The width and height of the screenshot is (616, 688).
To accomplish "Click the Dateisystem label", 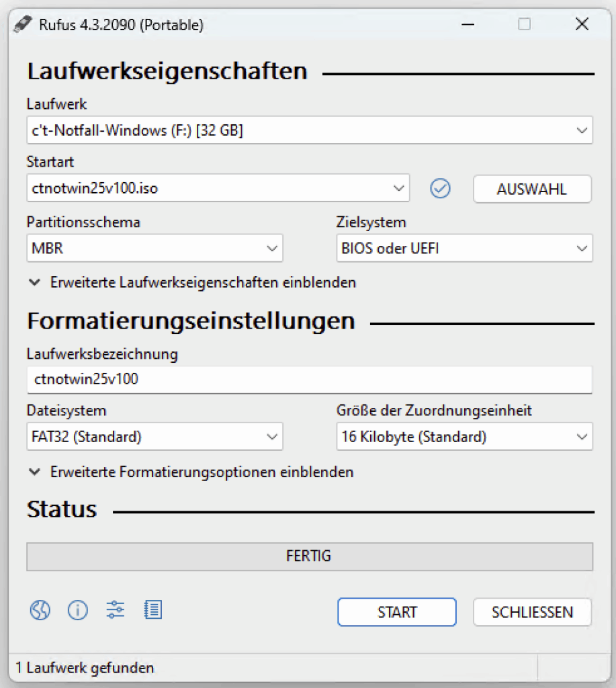I will point(67,411).
